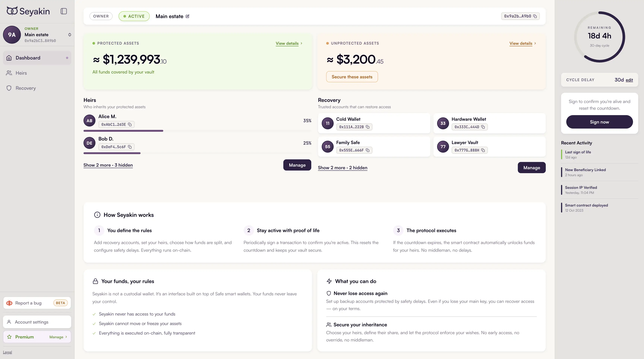The width and height of the screenshot is (644, 359).
Task: Copy Bob D. address 0xDeF4…5c6F
Action: click(x=130, y=147)
